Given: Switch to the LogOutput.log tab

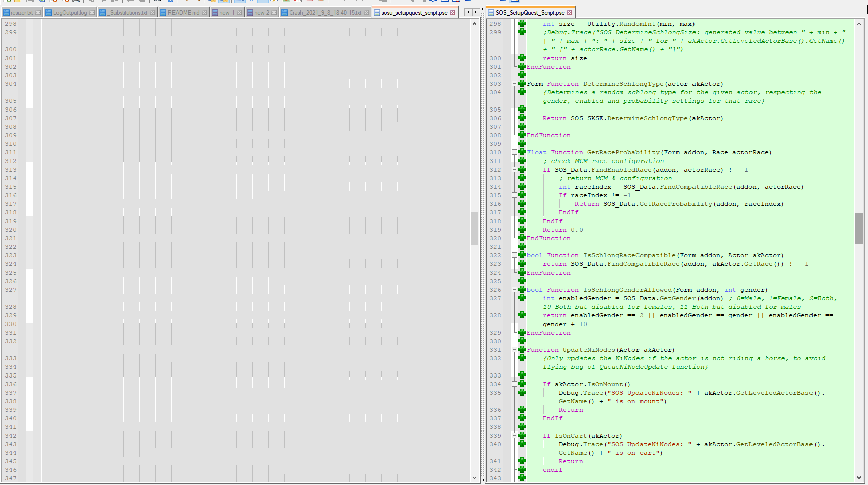Looking at the screenshot, I should coord(70,13).
